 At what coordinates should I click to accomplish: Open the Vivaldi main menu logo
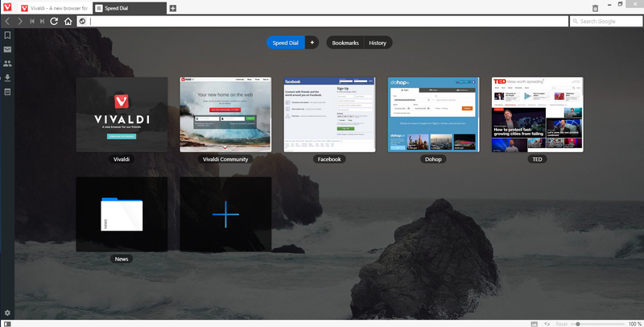coord(7,7)
